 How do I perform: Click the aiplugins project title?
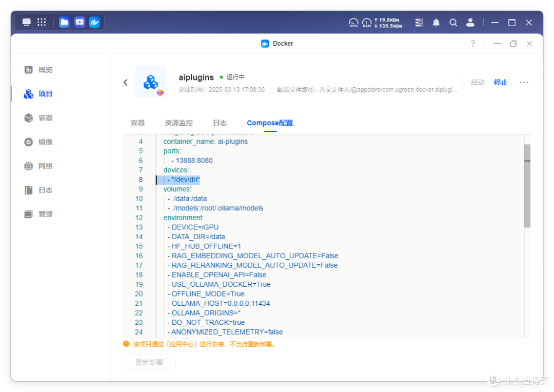tap(196, 77)
